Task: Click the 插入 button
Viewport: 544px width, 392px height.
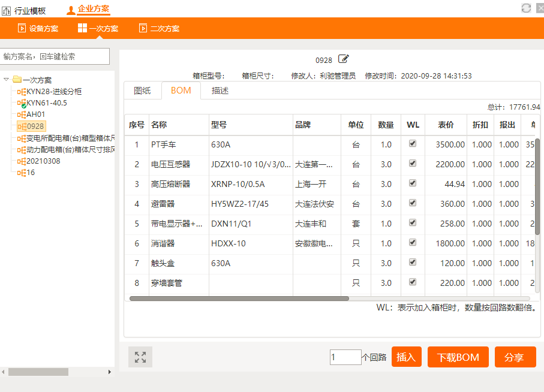Action: (x=406, y=357)
